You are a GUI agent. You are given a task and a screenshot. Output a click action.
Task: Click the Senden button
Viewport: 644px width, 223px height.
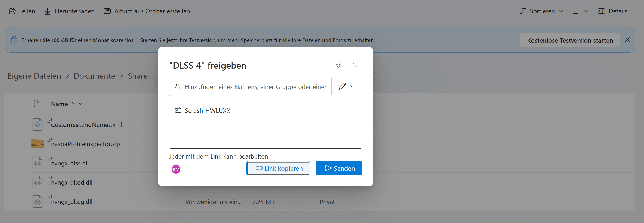click(x=339, y=168)
